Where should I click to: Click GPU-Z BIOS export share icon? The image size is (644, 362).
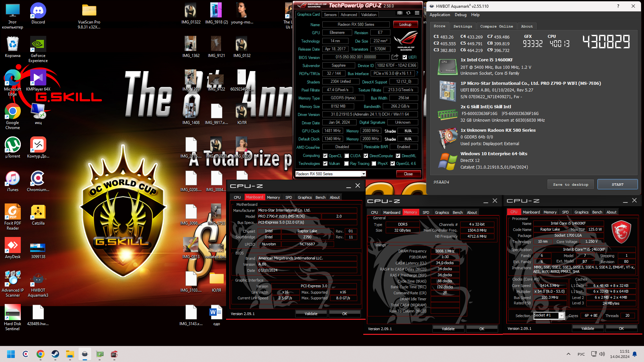tap(395, 57)
